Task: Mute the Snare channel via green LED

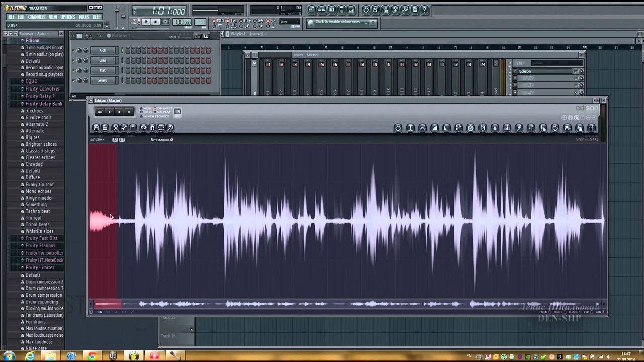Action: click(74, 80)
